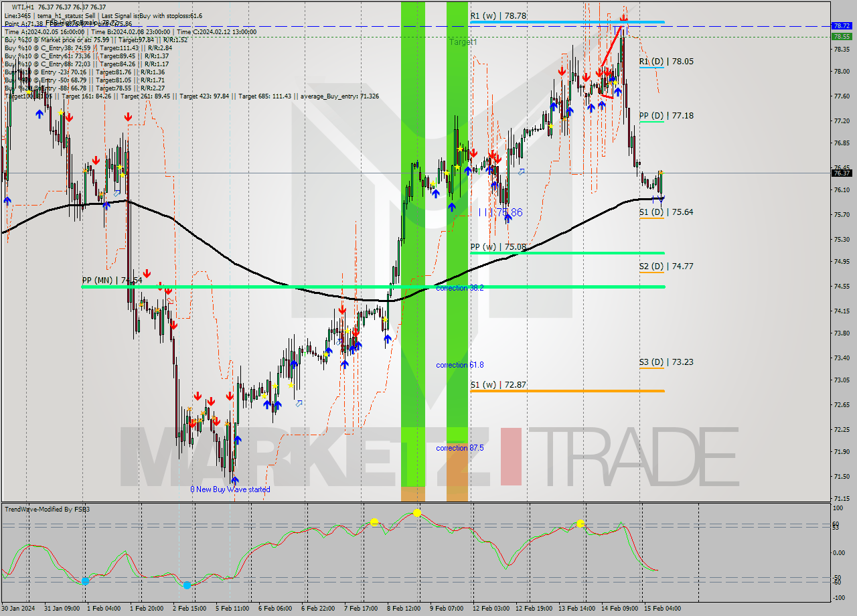
Task: Click the blue R1 (w) resistance line
Action: pyautogui.click(x=567, y=22)
